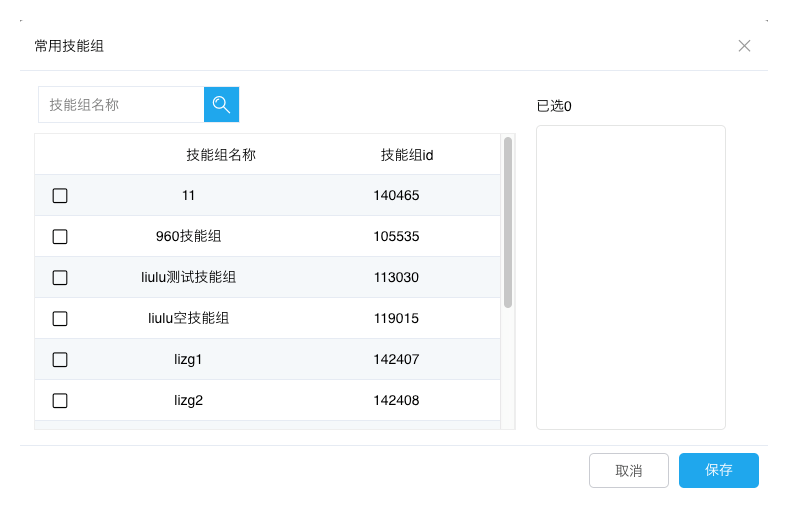Click the ID cell 142408
This screenshot has height=514, width=788.
396,400
